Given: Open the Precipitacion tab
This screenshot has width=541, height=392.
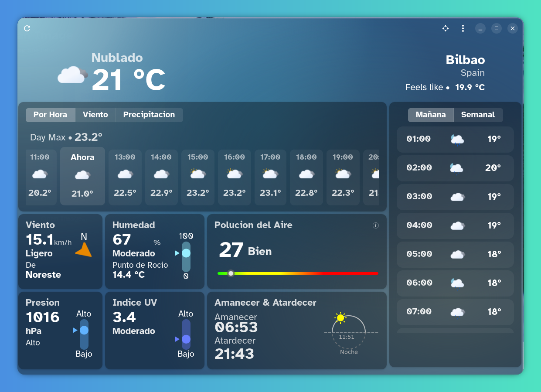Looking at the screenshot, I should point(149,115).
